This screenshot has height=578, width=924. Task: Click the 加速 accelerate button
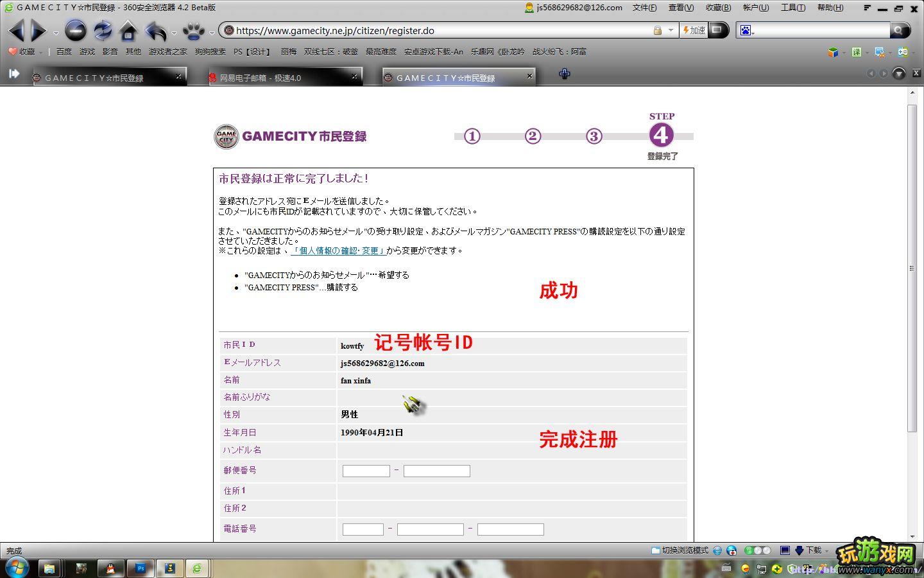[x=694, y=30]
